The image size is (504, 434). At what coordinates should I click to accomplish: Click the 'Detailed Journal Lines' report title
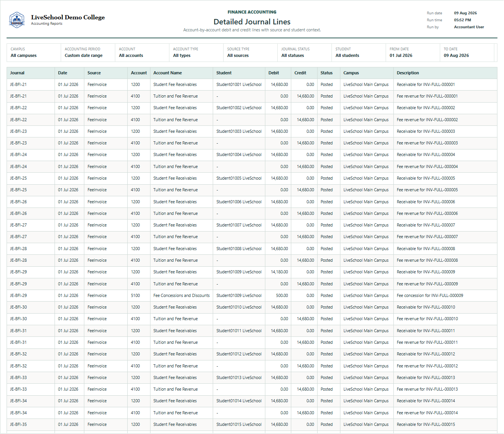[x=252, y=22]
